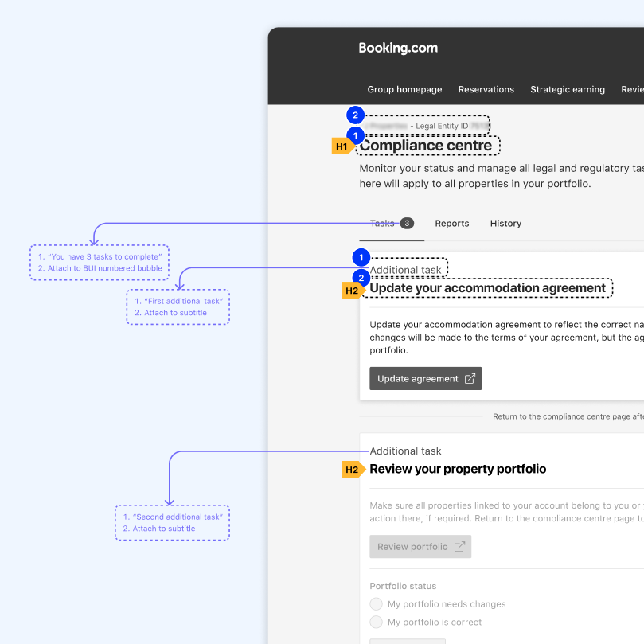Select My portfolio needs changes
Image resolution: width=644 pixels, height=644 pixels.
376,603
